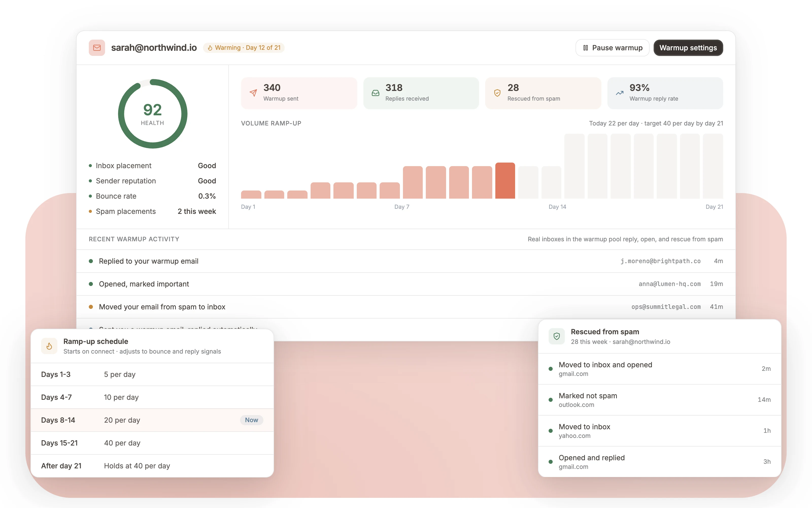This screenshot has width=812, height=508.
Task: Click the Sender reputation row
Action: point(152,181)
